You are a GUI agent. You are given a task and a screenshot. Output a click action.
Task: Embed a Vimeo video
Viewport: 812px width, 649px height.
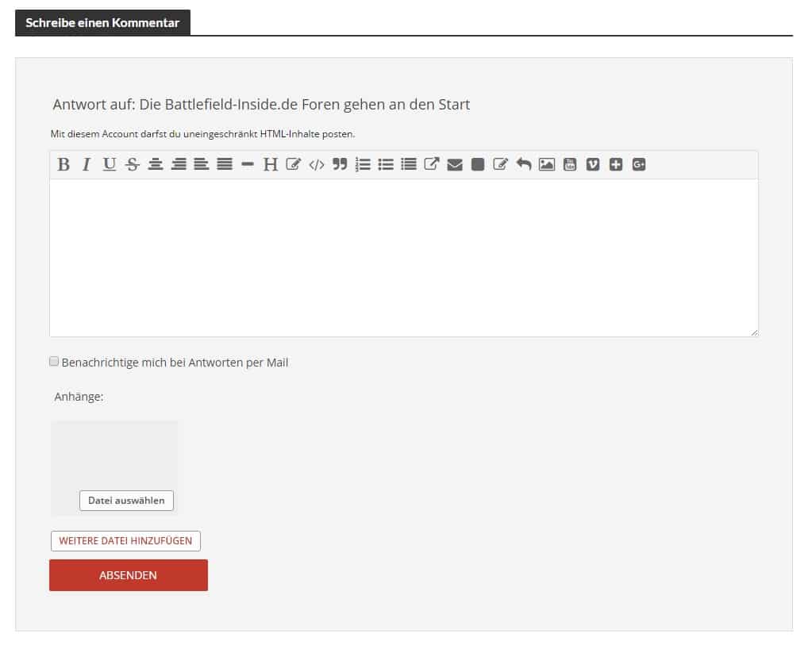[x=593, y=164]
